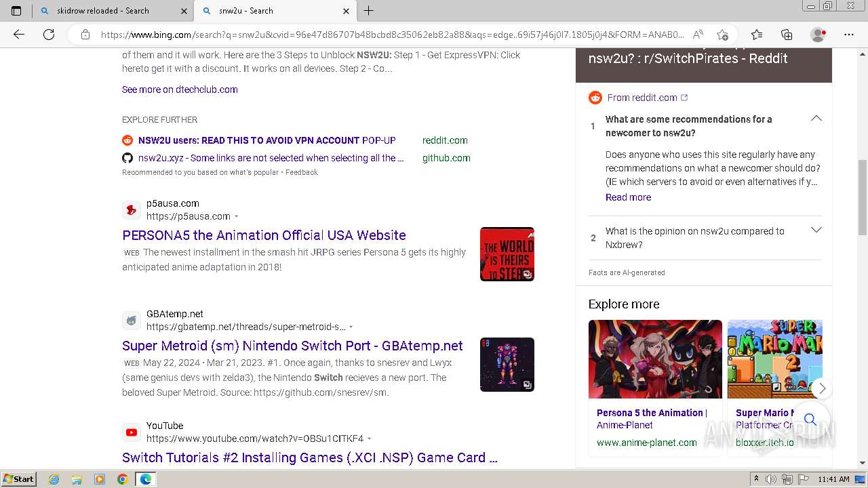Launch Google Chrome from taskbar
Viewport: 868px width, 488px height.
point(122,479)
